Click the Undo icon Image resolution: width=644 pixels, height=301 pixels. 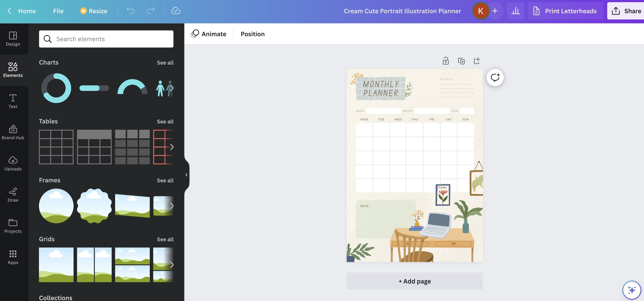click(x=130, y=11)
